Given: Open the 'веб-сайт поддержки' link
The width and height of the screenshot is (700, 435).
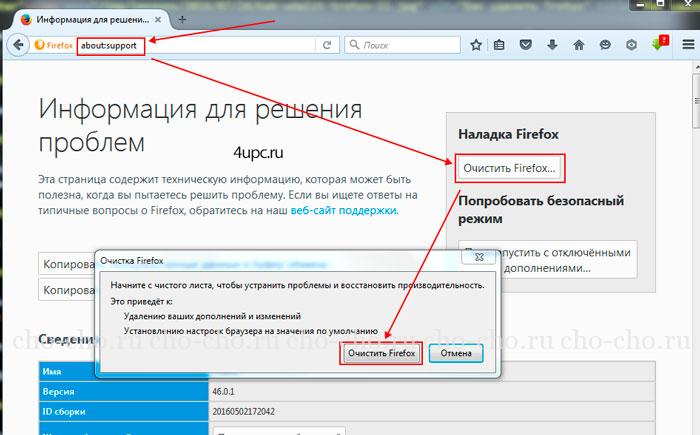Looking at the screenshot, I should [x=344, y=211].
